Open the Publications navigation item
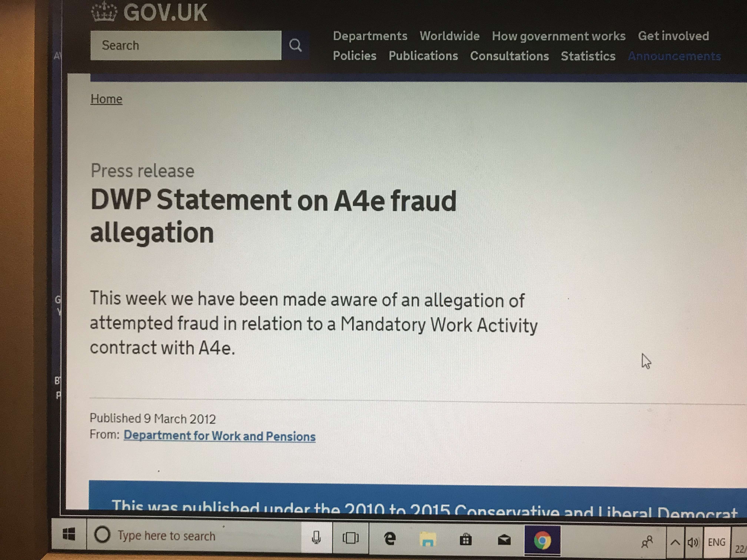The height and width of the screenshot is (560, 747). pos(423,56)
